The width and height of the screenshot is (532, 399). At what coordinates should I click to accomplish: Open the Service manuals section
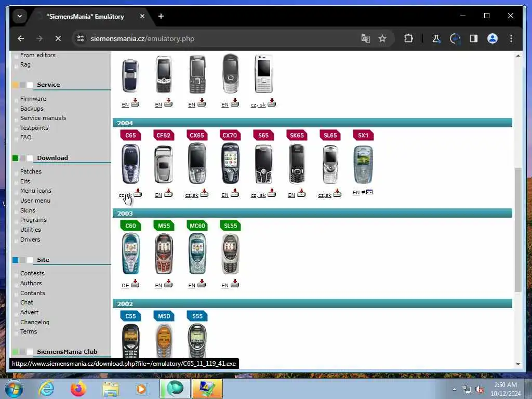pos(43,118)
